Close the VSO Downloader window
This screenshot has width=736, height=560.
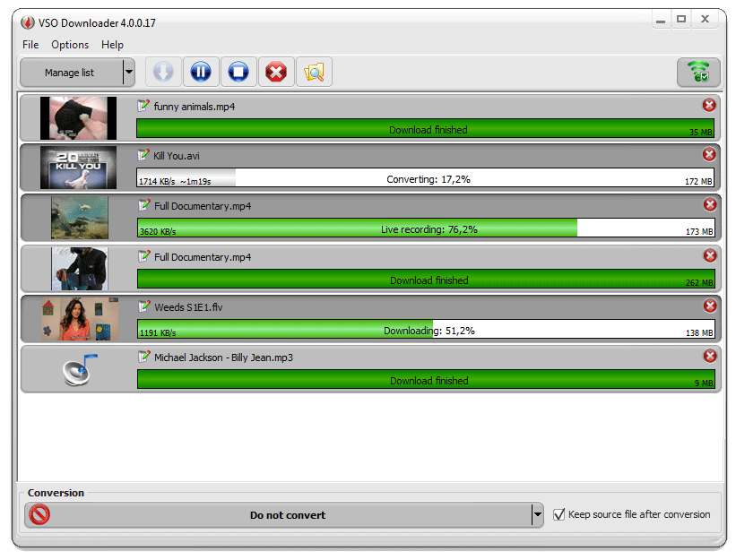tap(705, 19)
